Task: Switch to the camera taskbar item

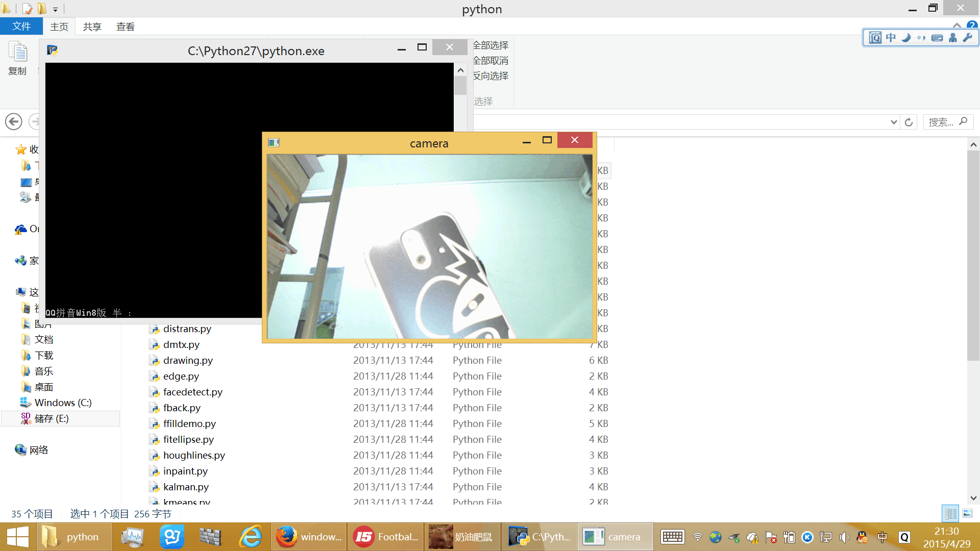Action: 615,537
